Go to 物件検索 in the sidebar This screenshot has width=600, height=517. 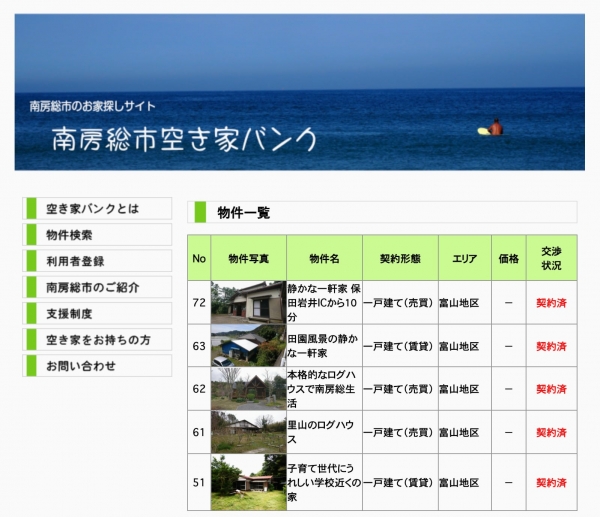[x=97, y=235]
